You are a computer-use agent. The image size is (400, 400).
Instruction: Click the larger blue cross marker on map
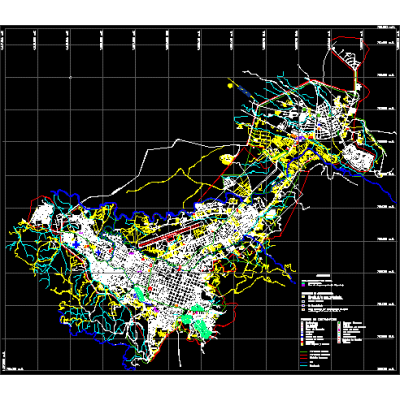coord(76,244)
